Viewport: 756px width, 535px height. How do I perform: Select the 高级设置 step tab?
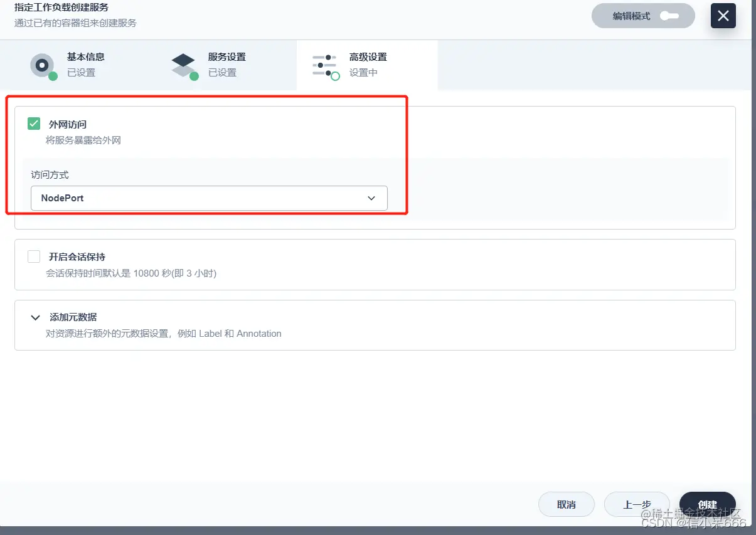coord(367,65)
